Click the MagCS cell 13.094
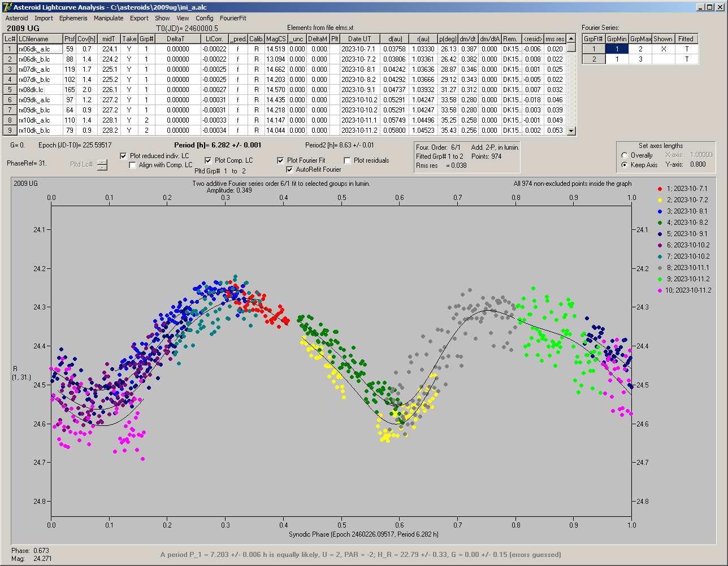The image size is (728, 566). (x=276, y=59)
